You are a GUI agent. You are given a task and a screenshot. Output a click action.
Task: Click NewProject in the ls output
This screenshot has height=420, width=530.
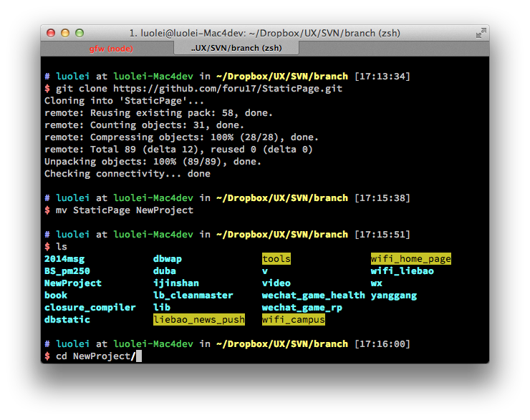pyautogui.click(x=73, y=283)
